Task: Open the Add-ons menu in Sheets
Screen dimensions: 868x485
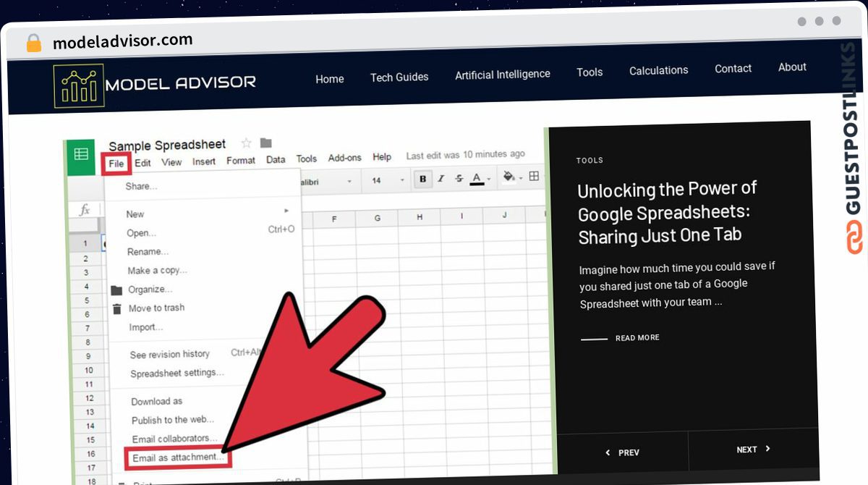Action: [345, 158]
